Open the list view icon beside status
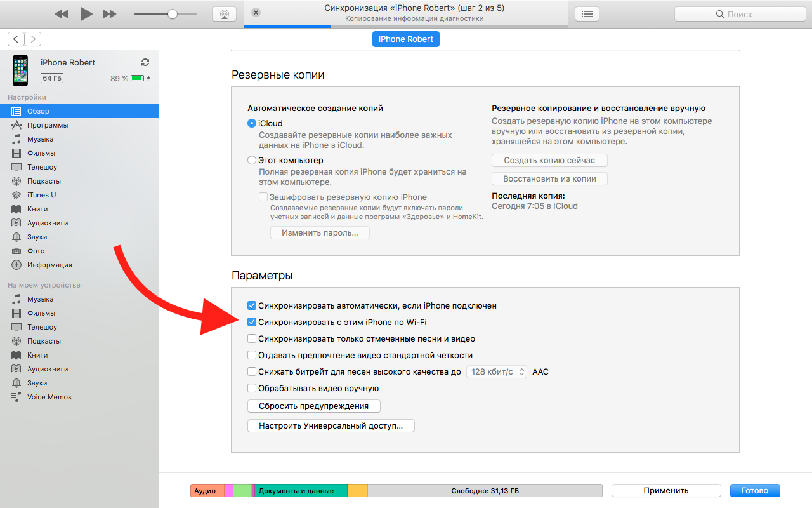Viewport: 812px width, 508px height. [x=587, y=14]
